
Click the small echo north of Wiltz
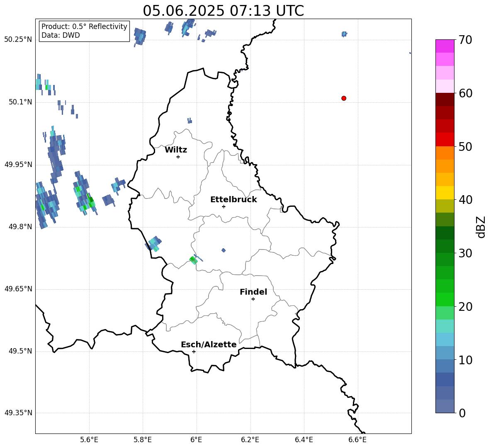tap(190, 121)
